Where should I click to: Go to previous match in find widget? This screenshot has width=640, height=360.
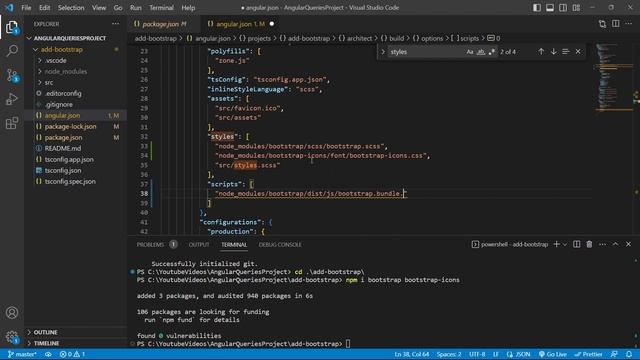[541, 52]
